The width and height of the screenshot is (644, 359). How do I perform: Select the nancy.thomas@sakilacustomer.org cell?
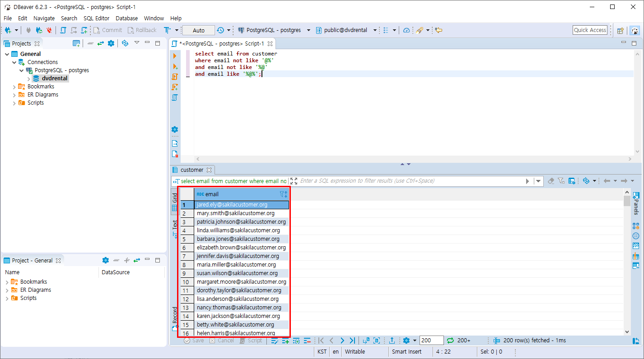point(242,308)
